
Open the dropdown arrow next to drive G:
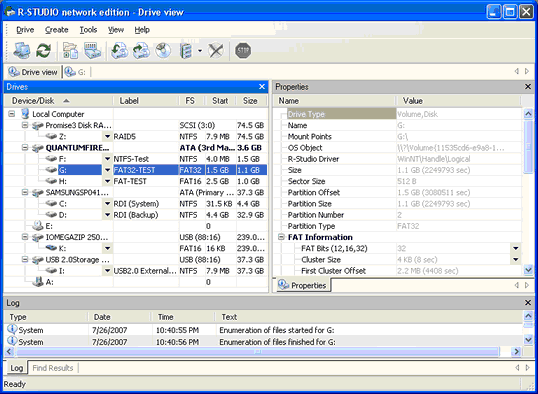coord(107,170)
